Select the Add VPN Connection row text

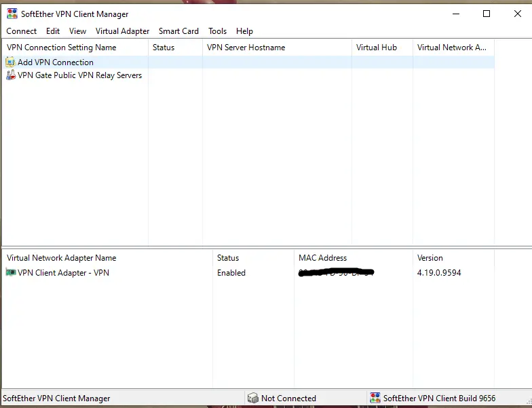(x=56, y=62)
